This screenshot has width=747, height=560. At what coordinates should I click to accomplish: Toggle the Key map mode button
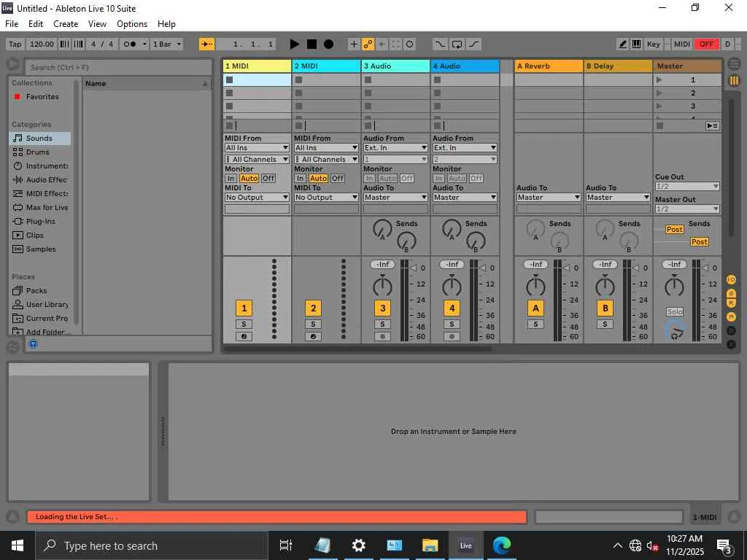654,44
